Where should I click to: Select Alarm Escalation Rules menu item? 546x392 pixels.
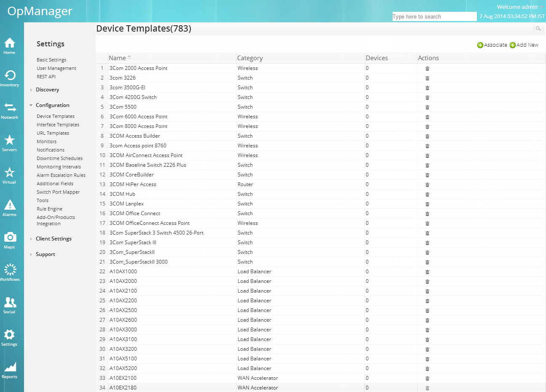tap(61, 175)
